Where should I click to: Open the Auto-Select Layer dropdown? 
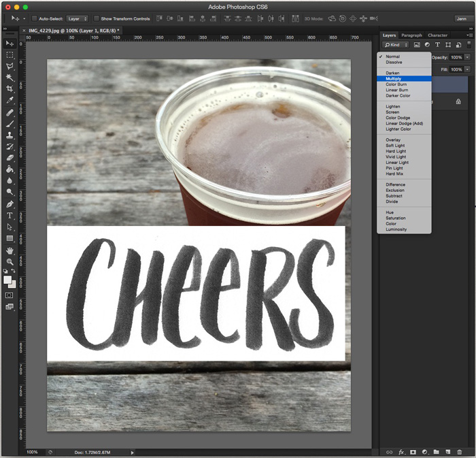[x=78, y=19]
